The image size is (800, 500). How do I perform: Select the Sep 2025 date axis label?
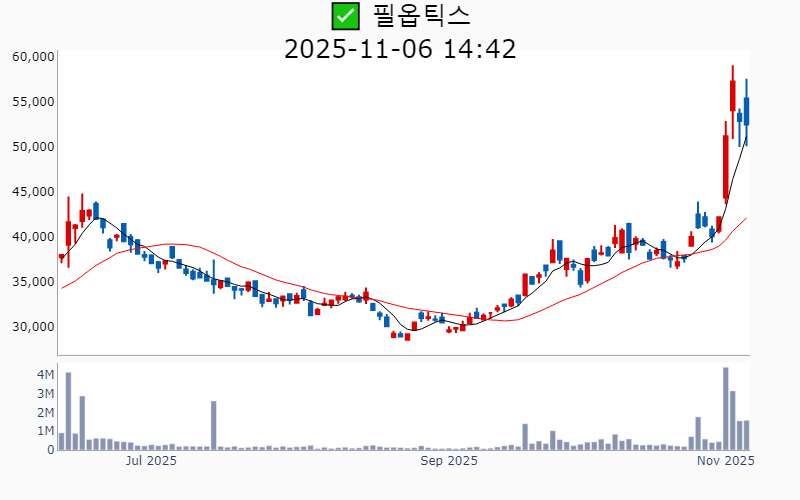coord(449,461)
